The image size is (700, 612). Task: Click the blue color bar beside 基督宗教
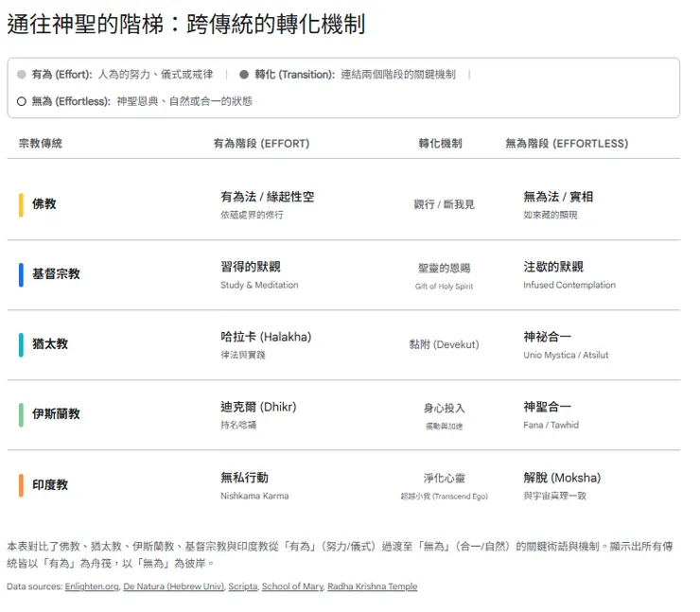[21, 274]
